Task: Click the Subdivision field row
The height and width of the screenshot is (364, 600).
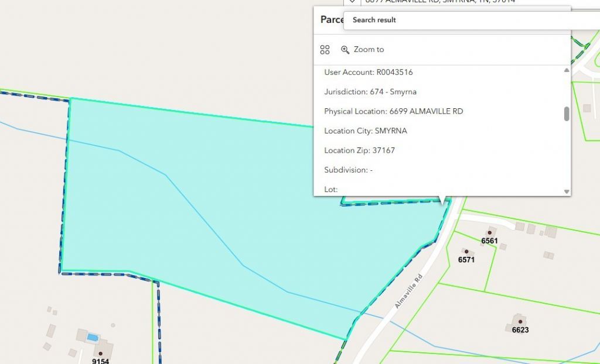Action: 349,170
